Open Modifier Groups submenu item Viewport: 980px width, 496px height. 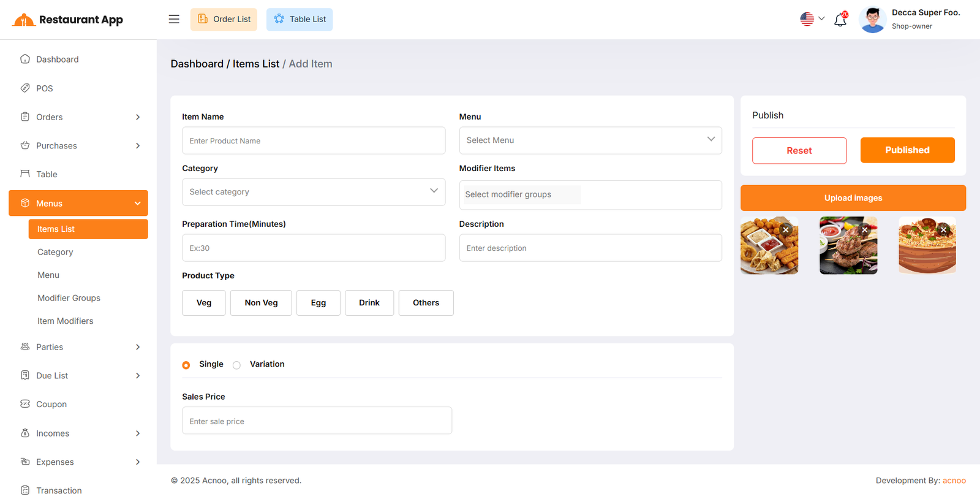pyautogui.click(x=69, y=298)
